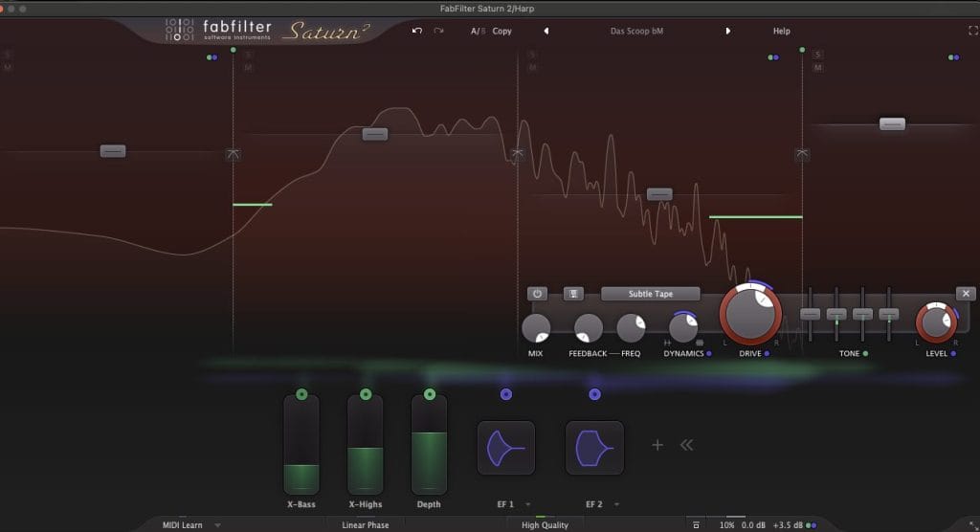Toggle Linear Phase mode
This screenshot has height=532, width=980.
pos(365,524)
